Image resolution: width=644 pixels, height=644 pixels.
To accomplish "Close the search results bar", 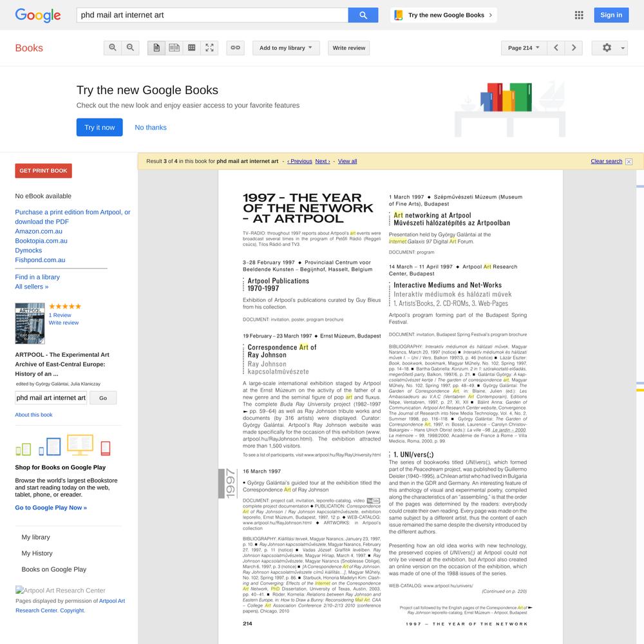I will (x=629, y=162).
